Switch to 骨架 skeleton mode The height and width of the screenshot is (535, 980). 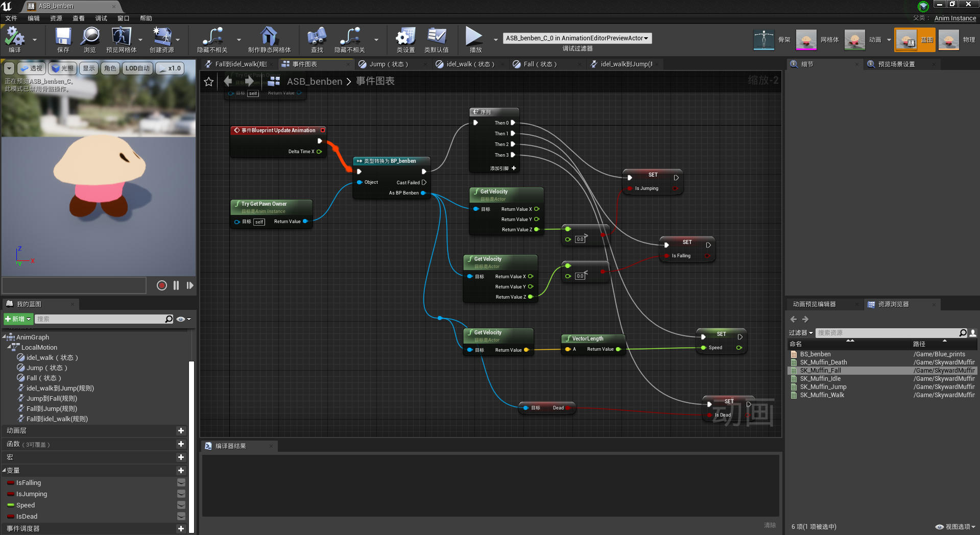(x=764, y=40)
